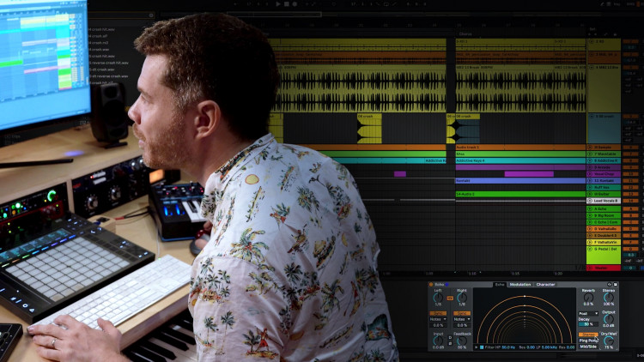Select the Ping Pong channel mode button
The image size is (644, 362).
(588, 341)
